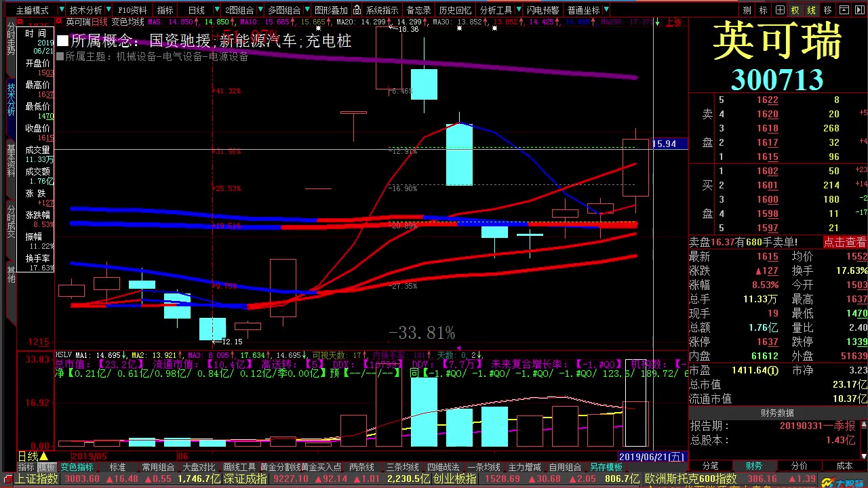Image resolution: width=868 pixels, height=488 pixels.
Task: Select the 财务 tab
Action: click(x=754, y=466)
